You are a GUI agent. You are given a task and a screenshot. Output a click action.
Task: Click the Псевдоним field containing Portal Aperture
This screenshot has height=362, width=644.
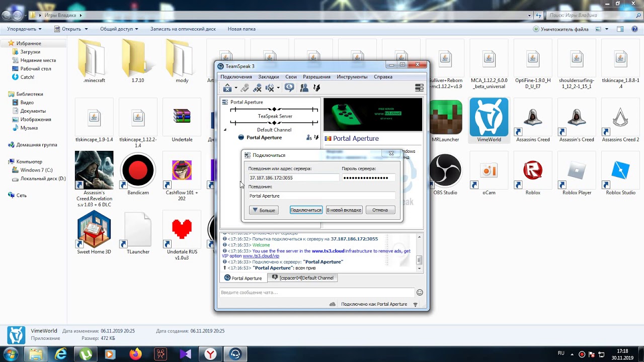(x=321, y=196)
